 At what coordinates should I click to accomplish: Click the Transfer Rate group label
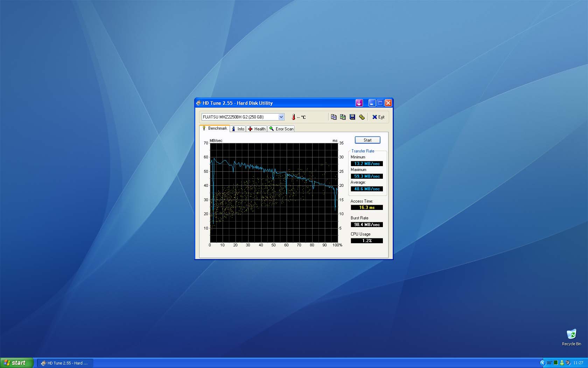[363, 151]
